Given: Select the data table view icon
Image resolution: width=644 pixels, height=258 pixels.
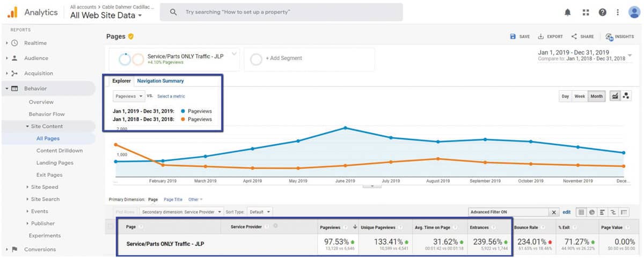Looking at the screenshot, I should (x=581, y=212).
